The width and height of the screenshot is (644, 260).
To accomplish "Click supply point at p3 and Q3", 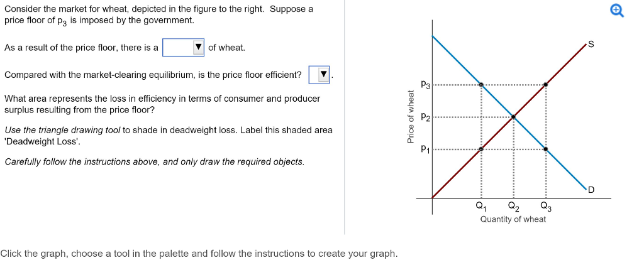I will click(545, 85).
